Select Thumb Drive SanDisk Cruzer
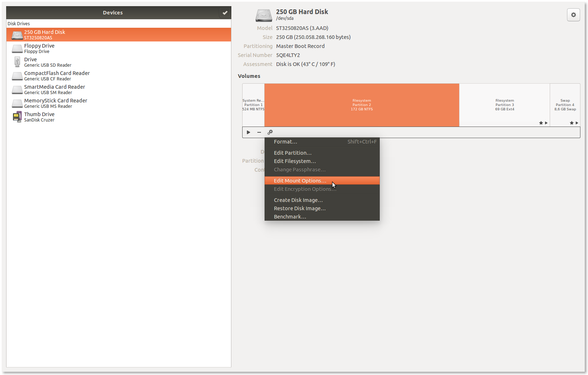The height and width of the screenshot is (375, 588). [119, 117]
